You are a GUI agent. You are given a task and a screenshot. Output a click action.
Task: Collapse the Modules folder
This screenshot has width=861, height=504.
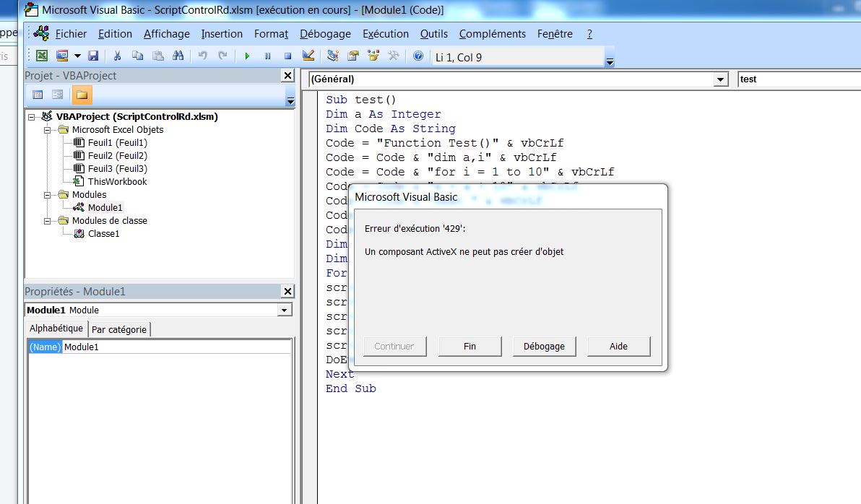47,195
